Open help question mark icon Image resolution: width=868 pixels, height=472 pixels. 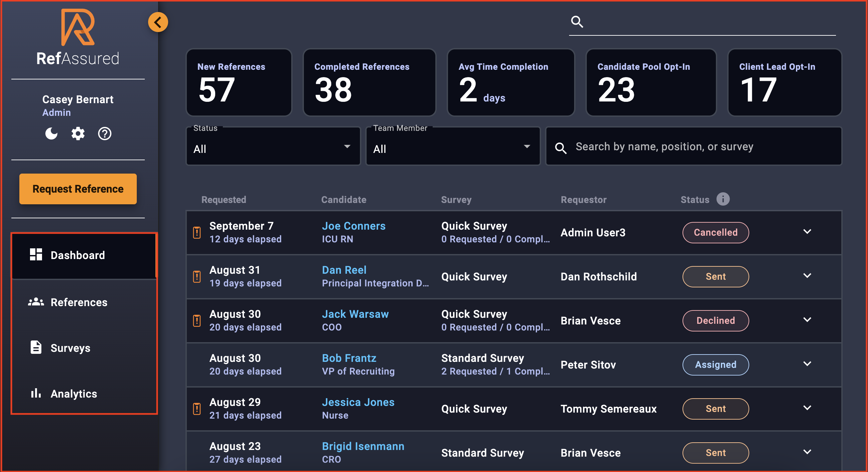pos(104,134)
